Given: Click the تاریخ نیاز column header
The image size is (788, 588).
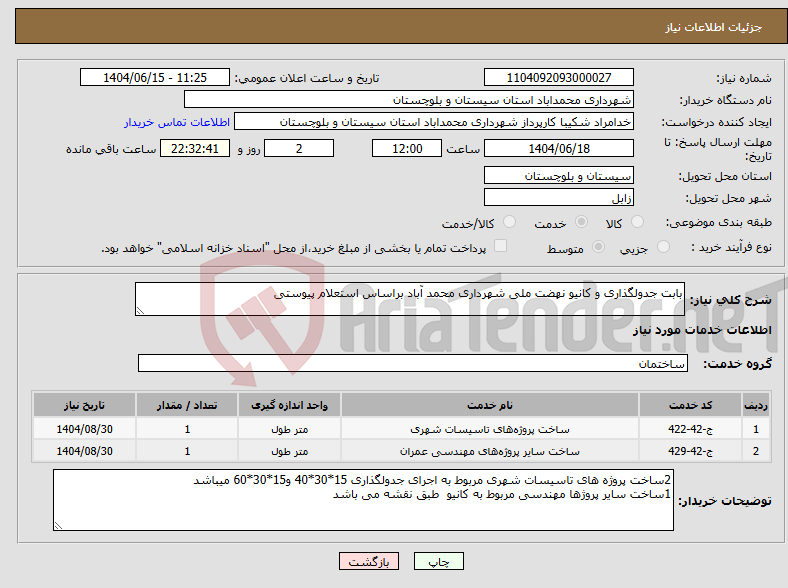Looking at the screenshot, I should pyautogui.click(x=84, y=405).
